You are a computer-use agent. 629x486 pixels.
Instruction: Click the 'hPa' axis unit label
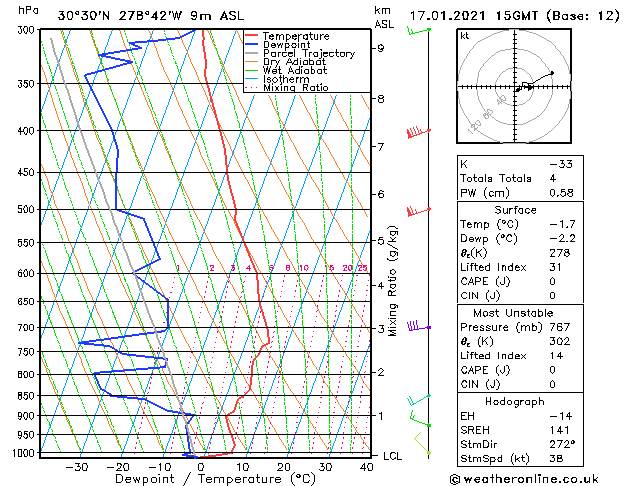pos(28,10)
